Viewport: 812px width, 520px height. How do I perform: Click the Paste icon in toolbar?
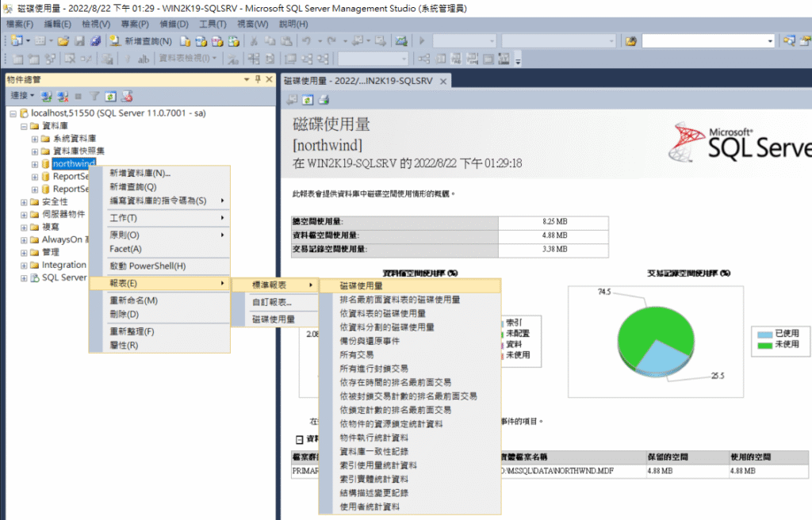[x=285, y=41]
